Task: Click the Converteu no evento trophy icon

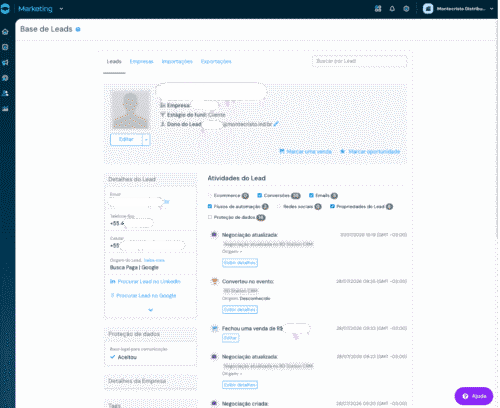Action: pyautogui.click(x=214, y=282)
